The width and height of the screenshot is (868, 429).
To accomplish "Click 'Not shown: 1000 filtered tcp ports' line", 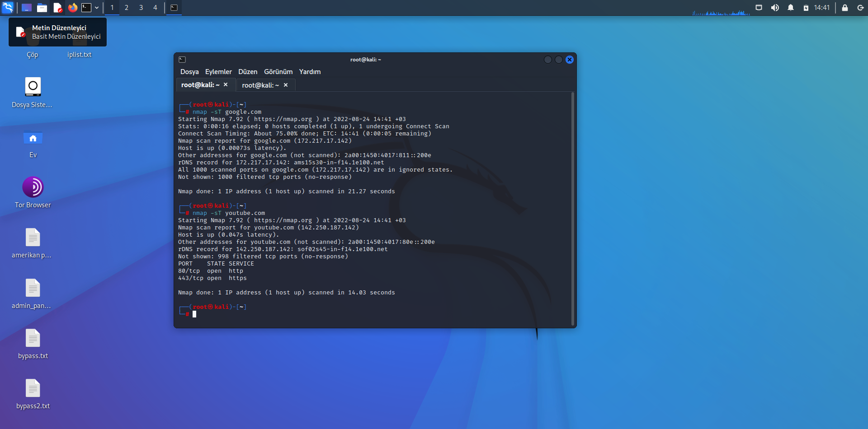I will [x=265, y=177].
